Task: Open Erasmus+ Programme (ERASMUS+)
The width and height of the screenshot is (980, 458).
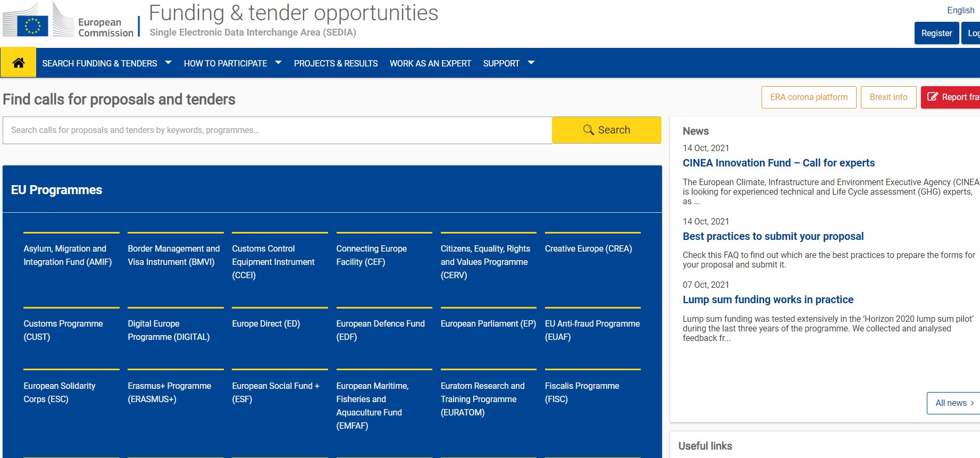Action: 169,393
